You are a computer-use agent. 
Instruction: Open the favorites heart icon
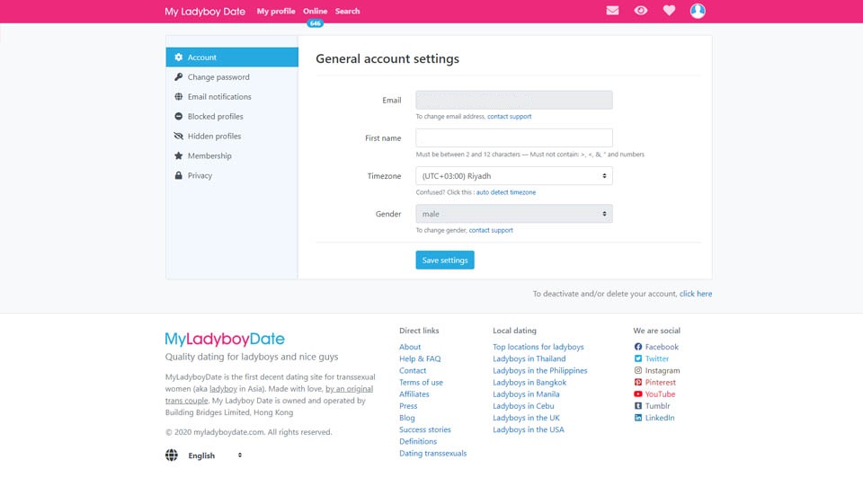click(x=669, y=11)
